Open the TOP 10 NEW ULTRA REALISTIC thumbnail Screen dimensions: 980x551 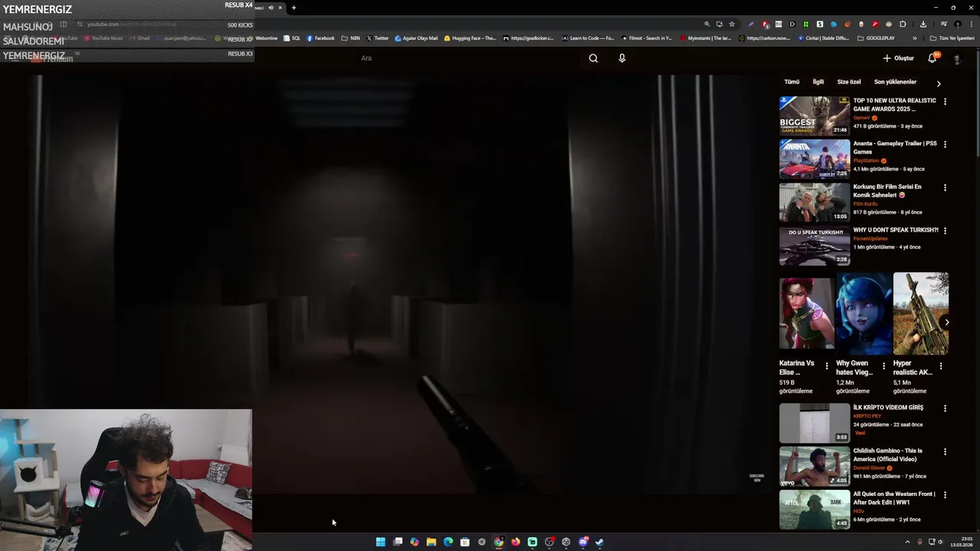pyautogui.click(x=815, y=116)
